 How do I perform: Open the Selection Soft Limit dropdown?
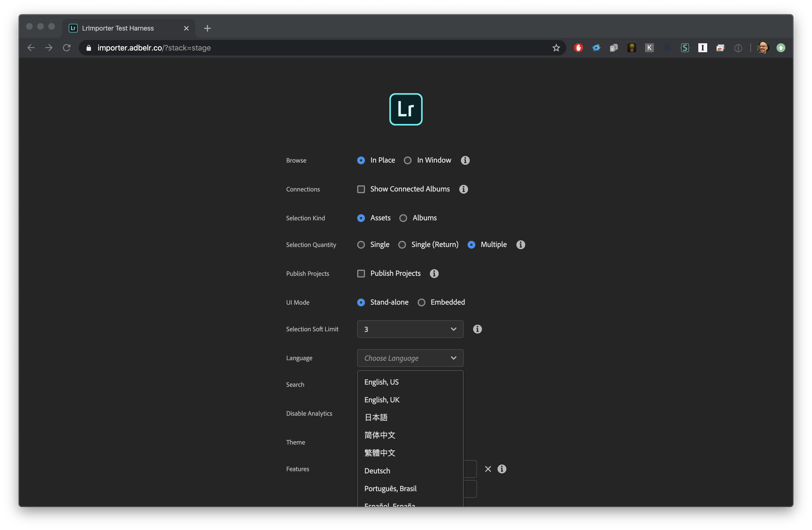[410, 329]
